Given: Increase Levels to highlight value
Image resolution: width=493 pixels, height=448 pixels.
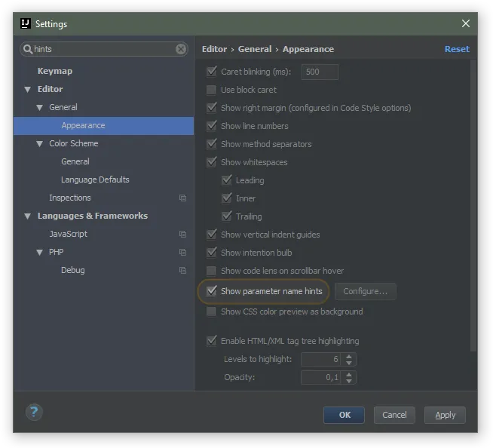Looking at the screenshot, I should tap(349, 357).
